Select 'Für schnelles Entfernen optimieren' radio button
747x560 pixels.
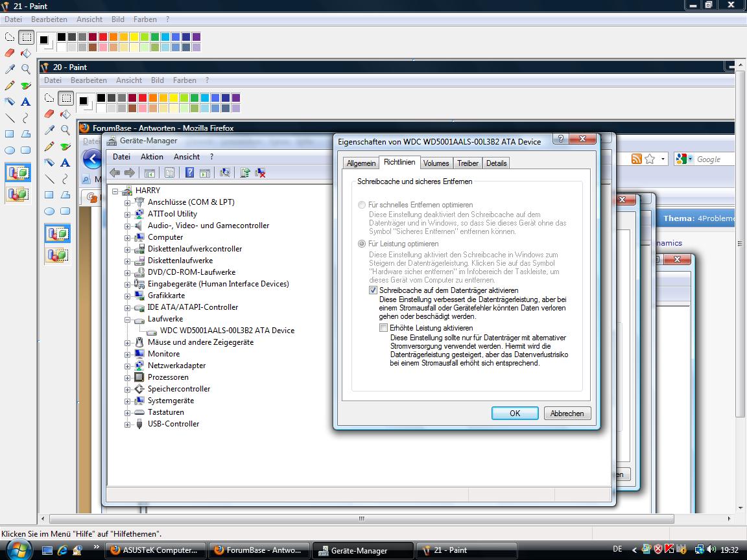(x=362, y=205)
